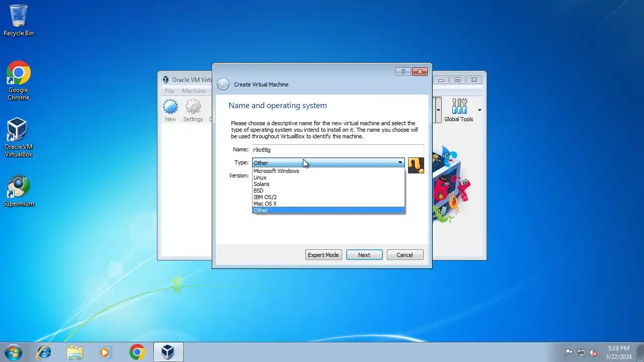
Task: Choose highlighted Other option in list
Action: 328,210
